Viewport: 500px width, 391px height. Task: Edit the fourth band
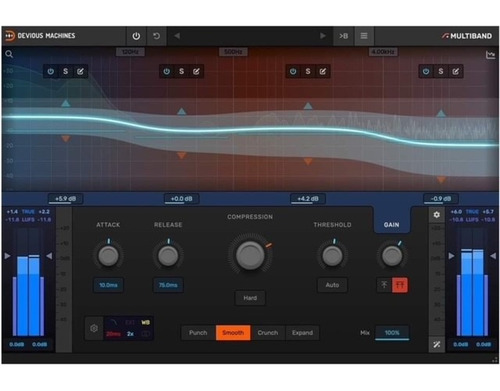coord(456,71)
